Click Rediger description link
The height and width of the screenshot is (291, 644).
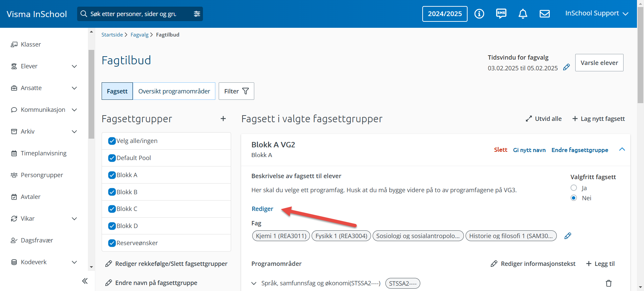point(262,209)
